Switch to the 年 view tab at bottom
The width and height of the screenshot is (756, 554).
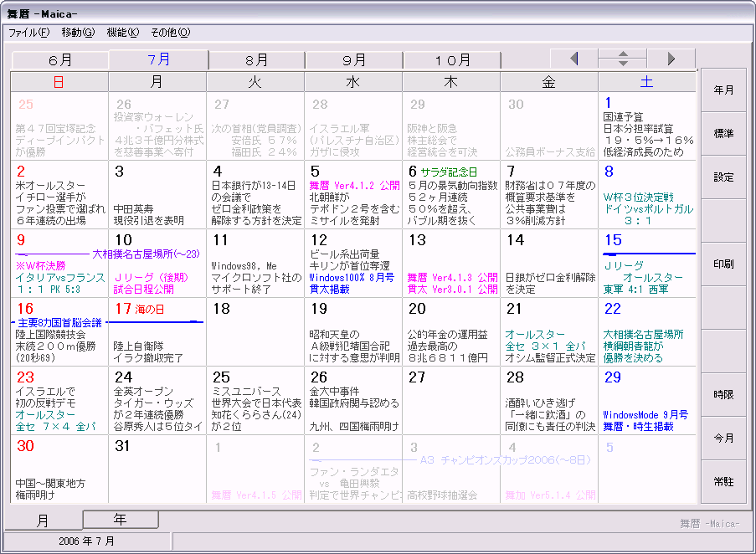[x=121, y=520]
